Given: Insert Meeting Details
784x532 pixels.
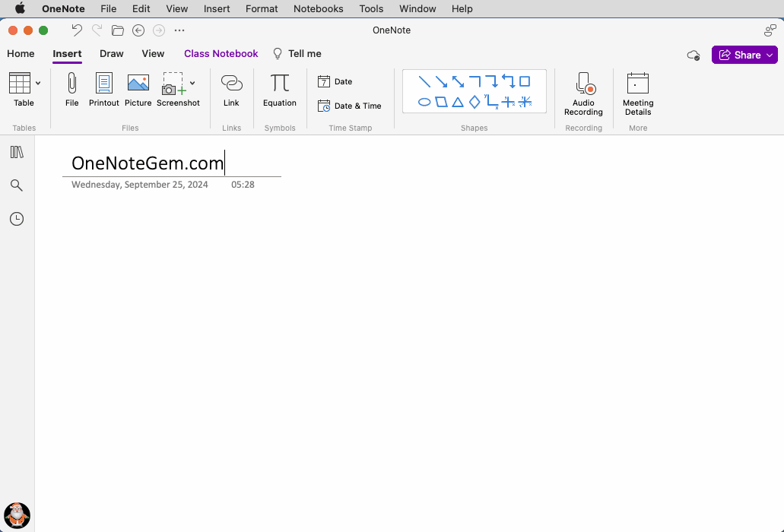Looking at the screenshot, I should pos(638,94).
